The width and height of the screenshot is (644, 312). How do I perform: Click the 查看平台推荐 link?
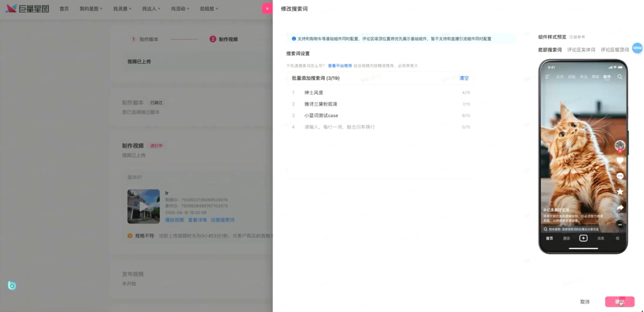(340, 66)
